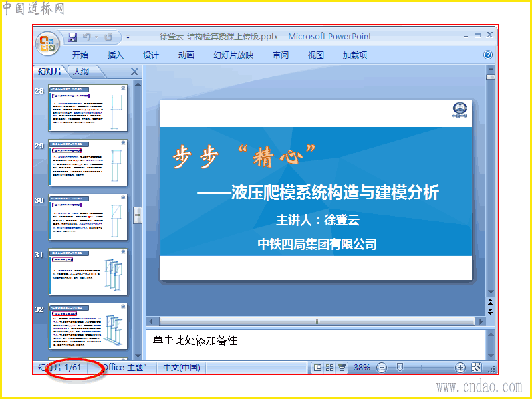Go to next slide double-arrow button
The width and height of the screenshot is (532, 399).
coord(490,311)
